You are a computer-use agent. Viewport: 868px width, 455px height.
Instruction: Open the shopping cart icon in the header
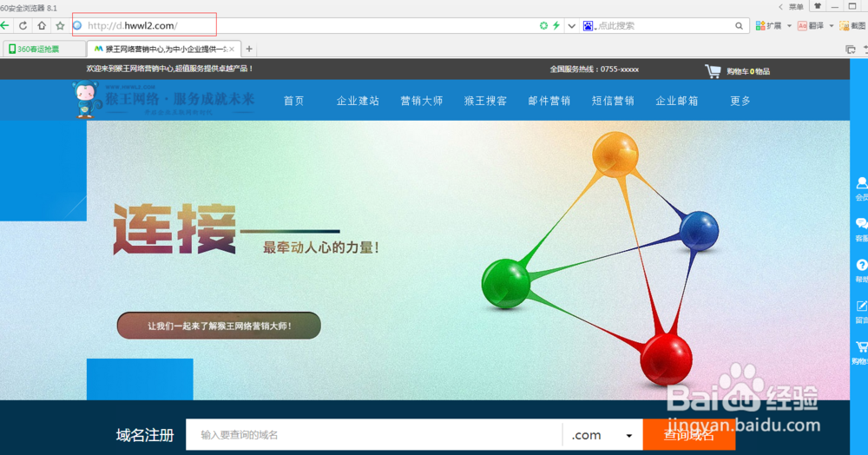[x=713, y=70]
